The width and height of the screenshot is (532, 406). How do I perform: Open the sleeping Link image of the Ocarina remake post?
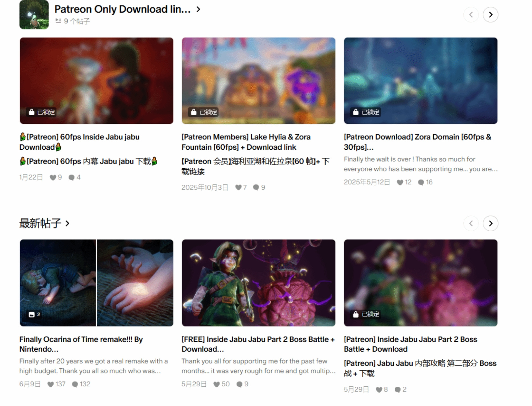click(58, 283)
